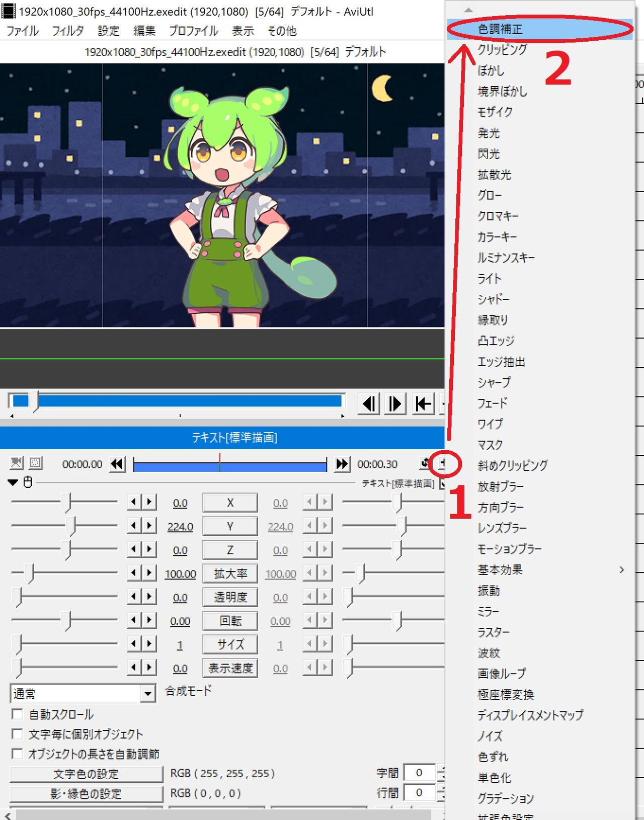Click the 字間 spacing input field

[419, 773]
